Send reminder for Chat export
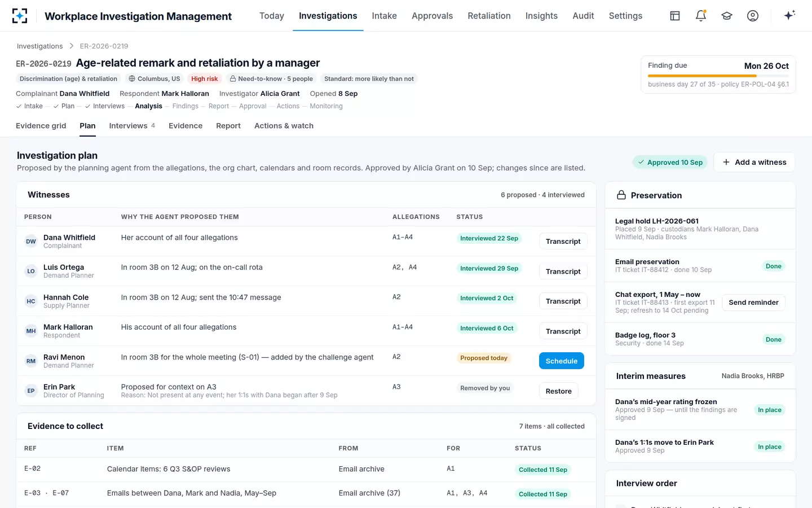The width and height of the screenshot is (812, 508). coord(753,303)
